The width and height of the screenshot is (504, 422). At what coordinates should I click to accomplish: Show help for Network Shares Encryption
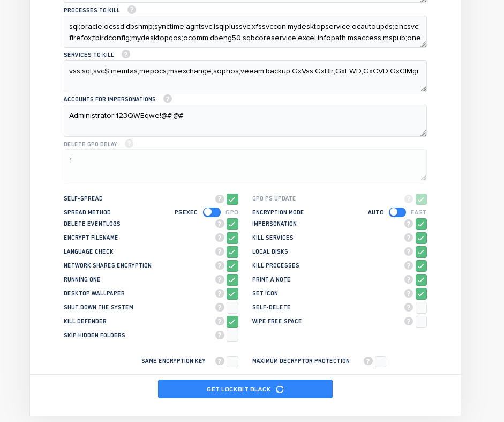coord(220,265)
